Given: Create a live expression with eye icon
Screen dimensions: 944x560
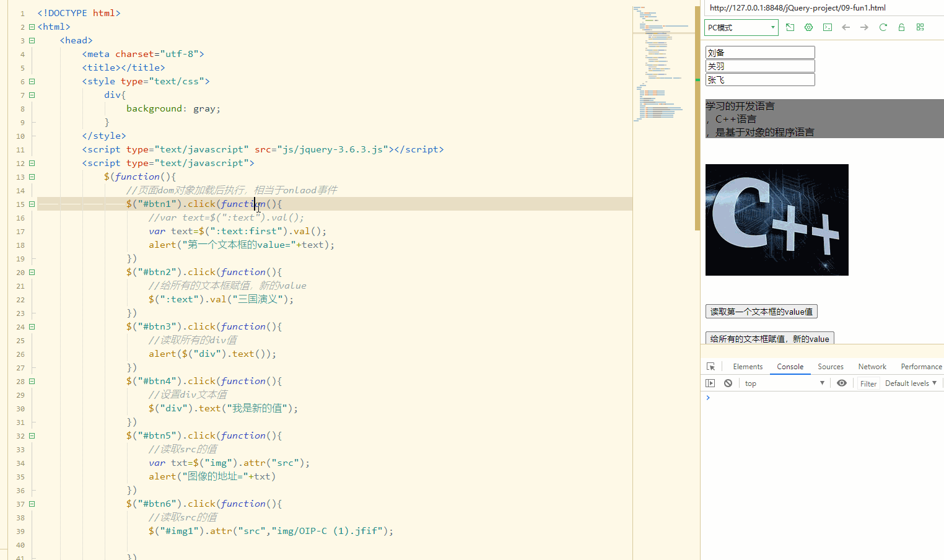Looking at the screenshot, I should [x=842, y=383].
